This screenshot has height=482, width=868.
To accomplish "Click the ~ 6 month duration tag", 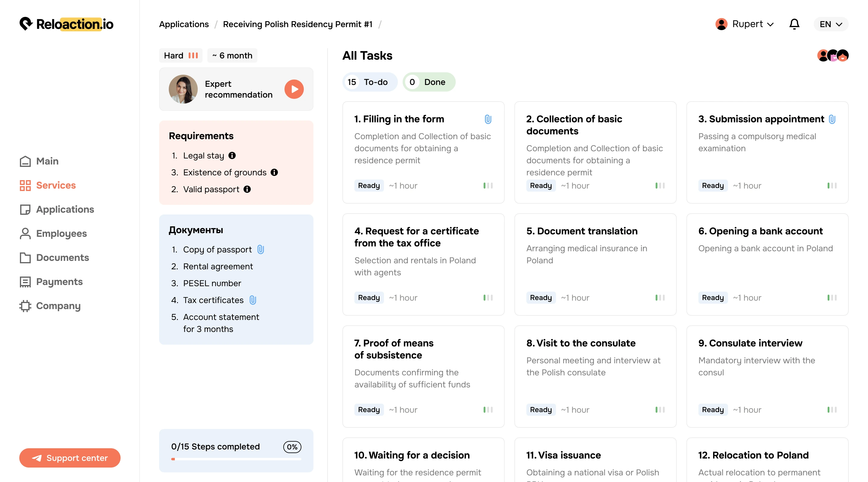I will pyautogui.click(x=232, y=55).
